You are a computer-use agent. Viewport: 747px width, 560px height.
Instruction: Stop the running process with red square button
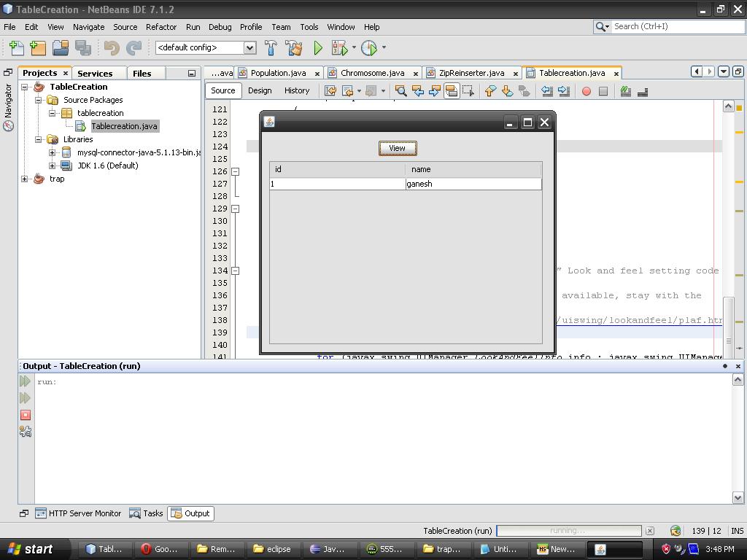click(x=25, y=414)
